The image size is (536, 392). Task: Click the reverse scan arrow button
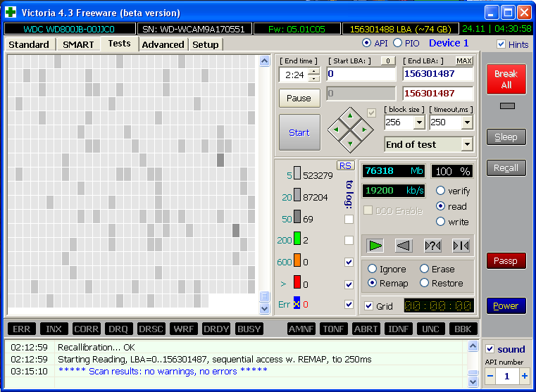pyautogui.click(x=404, y=246)
